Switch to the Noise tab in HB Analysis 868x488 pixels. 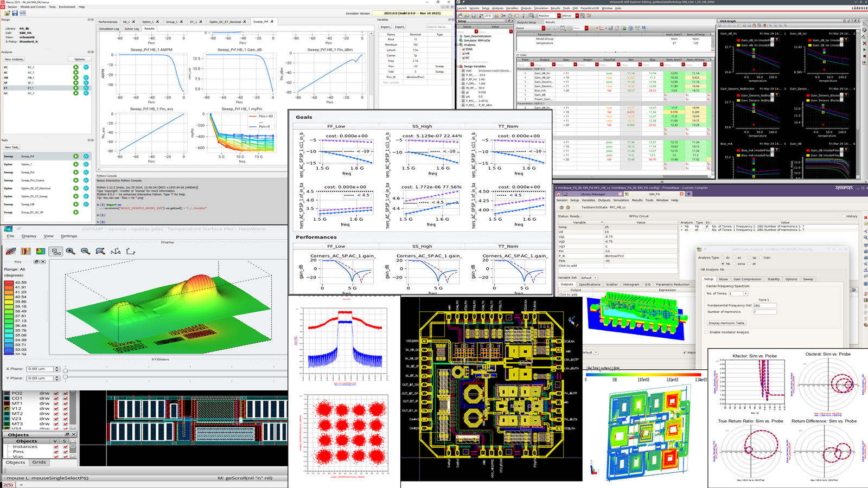pyautogui.click(x=723, y=279)
